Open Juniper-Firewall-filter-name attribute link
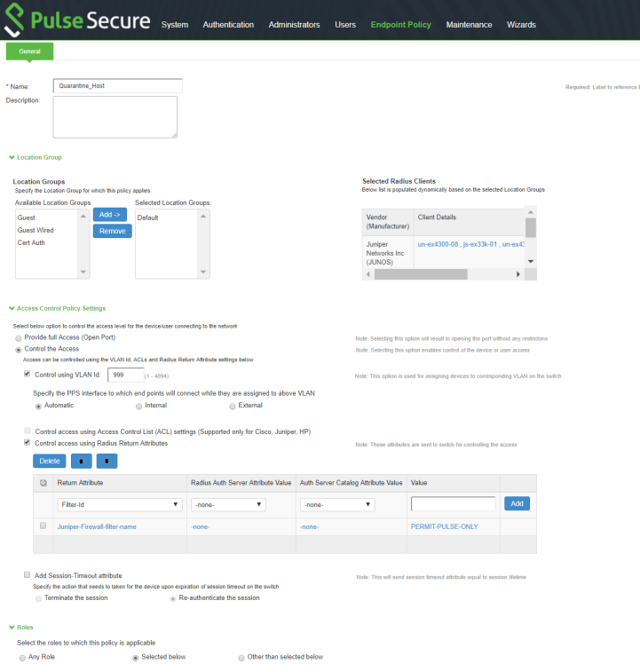Image resolution: width=640 pixels, height=672 pixels. [x=97, y=526]
